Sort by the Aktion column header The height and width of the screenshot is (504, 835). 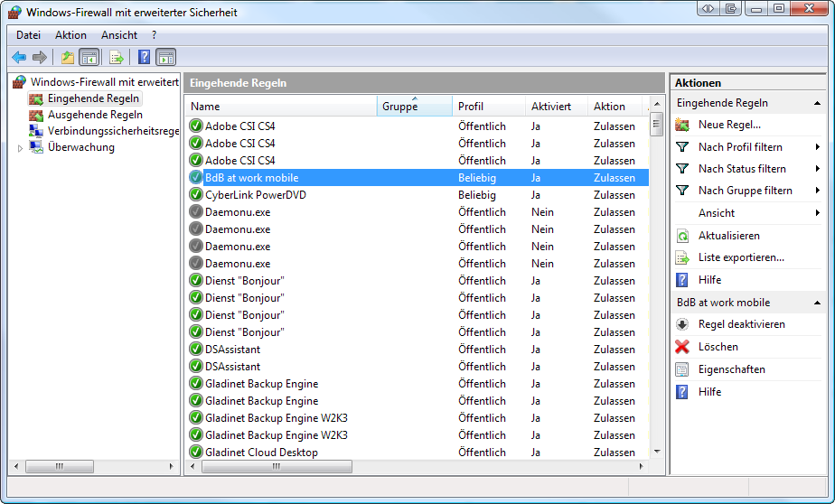[616, 106]
